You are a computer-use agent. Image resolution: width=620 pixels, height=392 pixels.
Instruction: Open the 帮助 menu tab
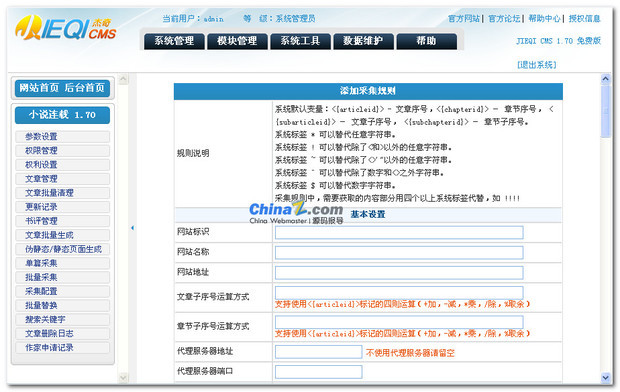pyautogui.click(x=427, y=41)
